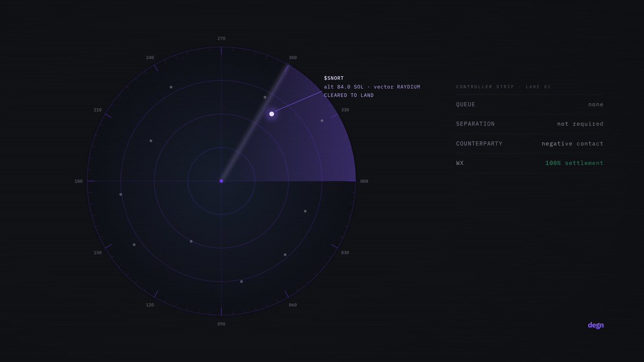Image resolution: width=644 pixels, height=362 pixels.
Task: Click the 150 bearing label
Action: click(98, 253)
